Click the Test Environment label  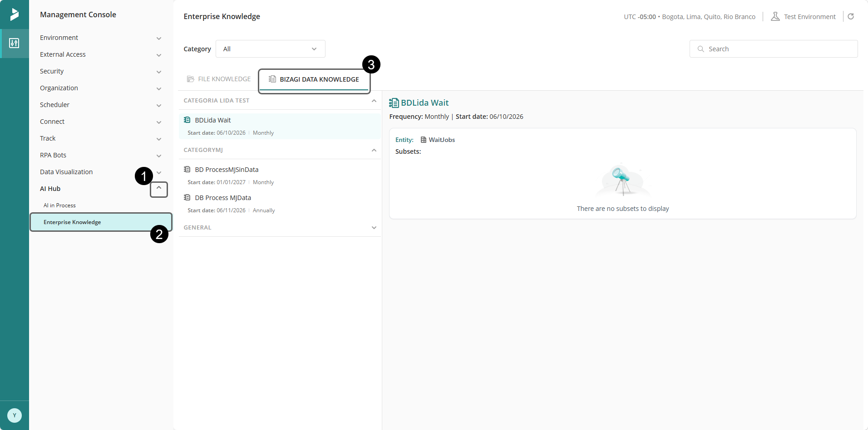click(x=809, y=17)
